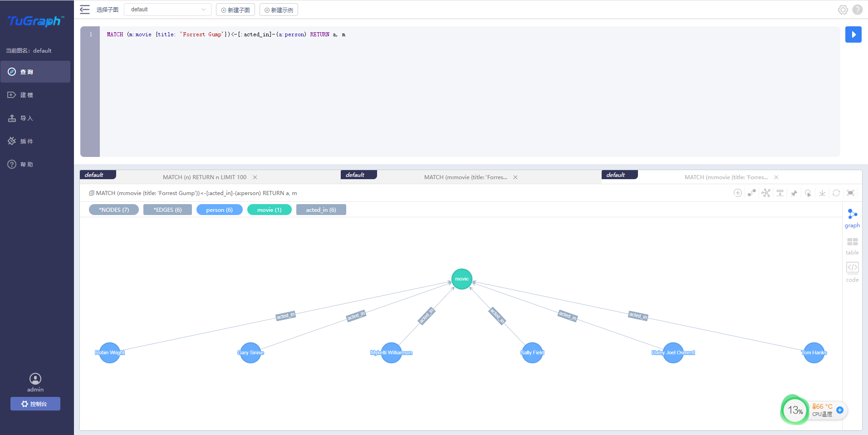Switch to graph view
868x435 pixels.
tap(852, 218)
